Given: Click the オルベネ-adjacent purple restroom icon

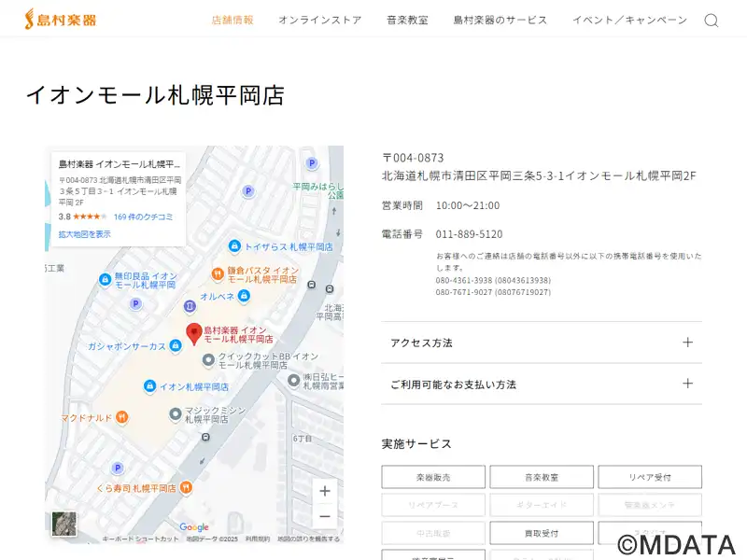Looking at the screenshot, I should (190, 306).
